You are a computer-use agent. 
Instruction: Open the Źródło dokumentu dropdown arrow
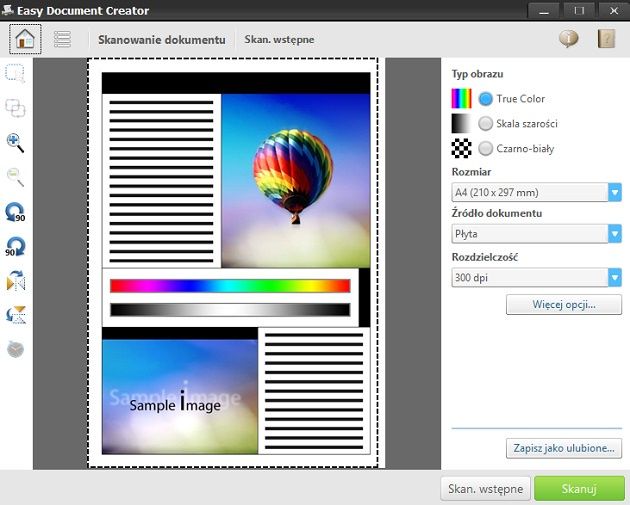pyautogui.click(x=615, y=234)
